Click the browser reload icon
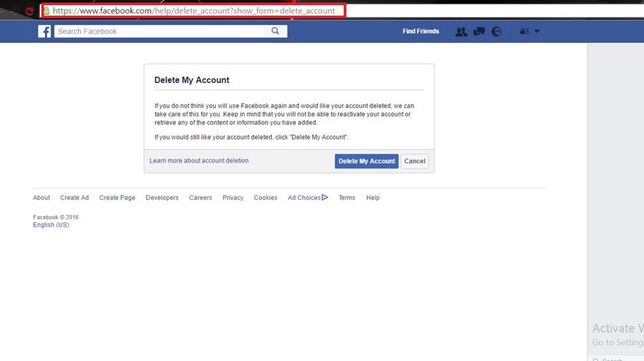The width and height of the screenshot is (644, 361). click(x=29, y=11)
